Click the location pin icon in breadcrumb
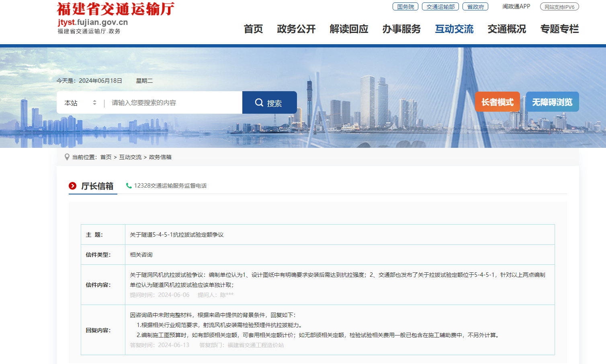 pos(67,157)
